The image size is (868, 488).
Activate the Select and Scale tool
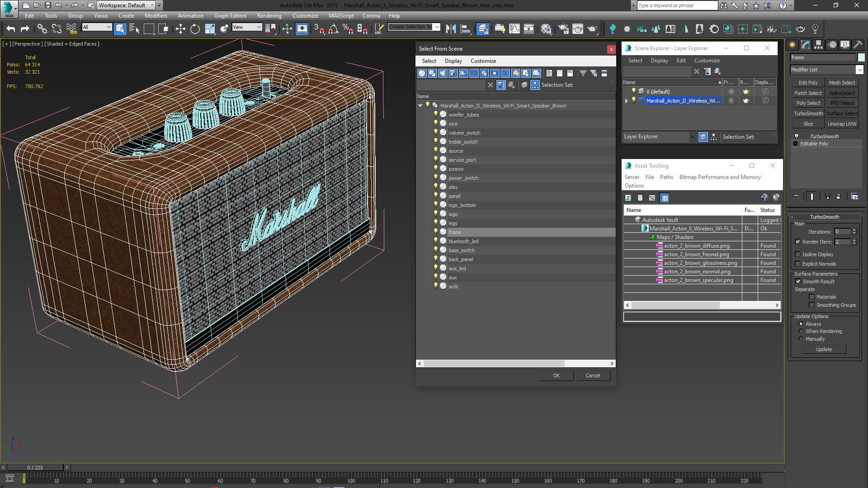click(209, 29)
